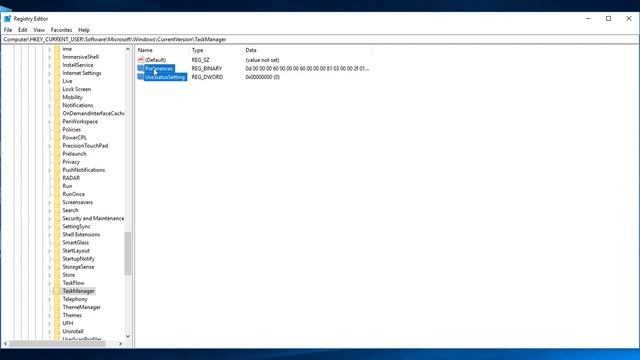Click the UseStatusSetting DWORD value icon
Screen dimensions: 640x360
(x=141, y=77)
